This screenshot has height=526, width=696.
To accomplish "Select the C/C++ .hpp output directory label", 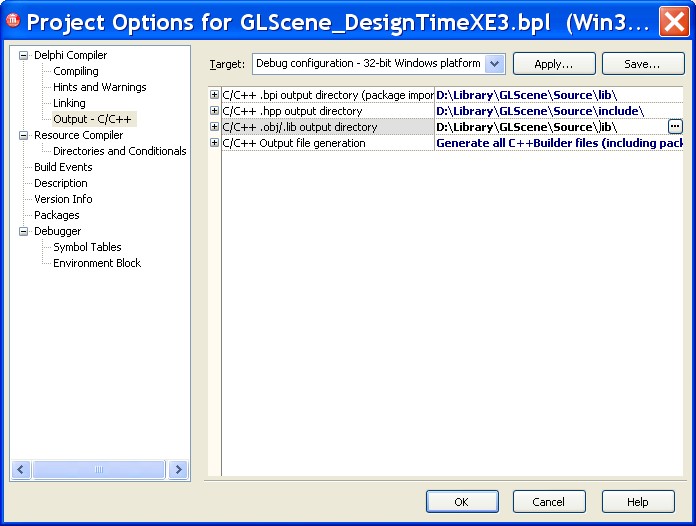I will 293,111.
